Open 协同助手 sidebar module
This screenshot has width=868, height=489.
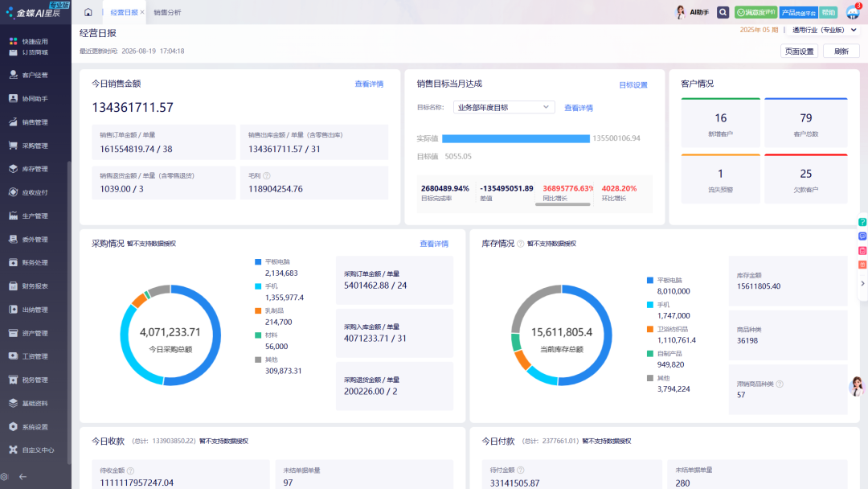[30, 99]
